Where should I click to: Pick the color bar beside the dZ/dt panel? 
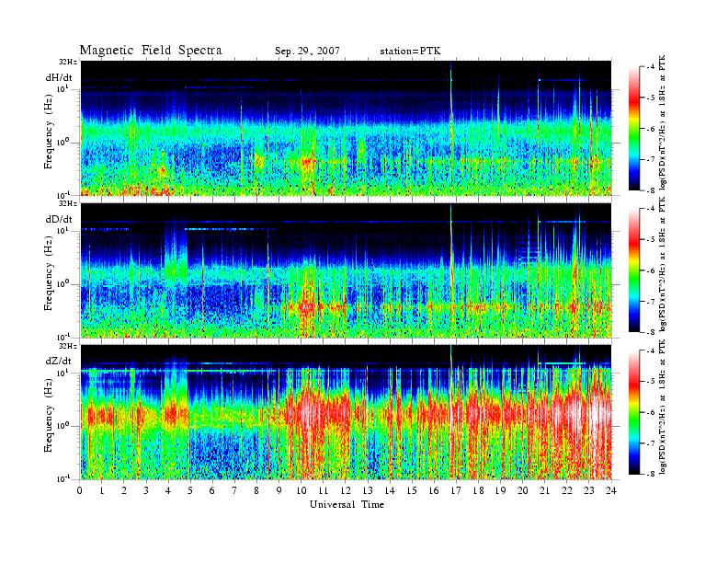click(634, 412)
